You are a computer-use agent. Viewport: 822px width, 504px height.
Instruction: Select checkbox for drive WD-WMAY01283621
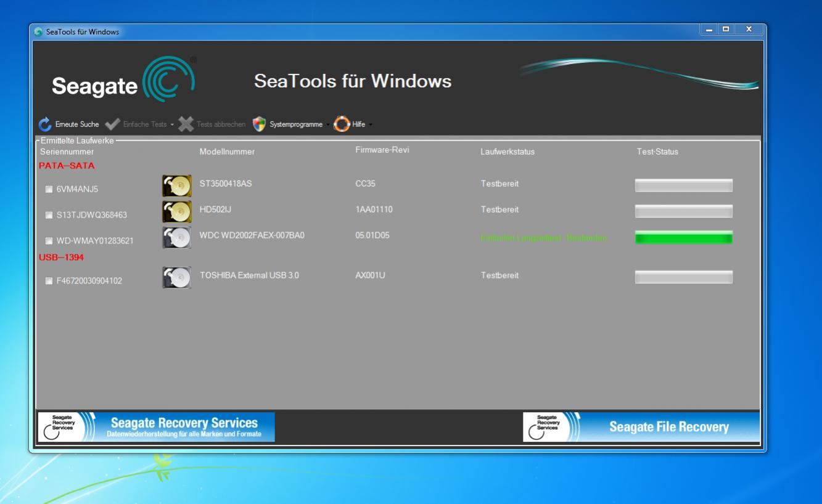click(x=49, y=241)
